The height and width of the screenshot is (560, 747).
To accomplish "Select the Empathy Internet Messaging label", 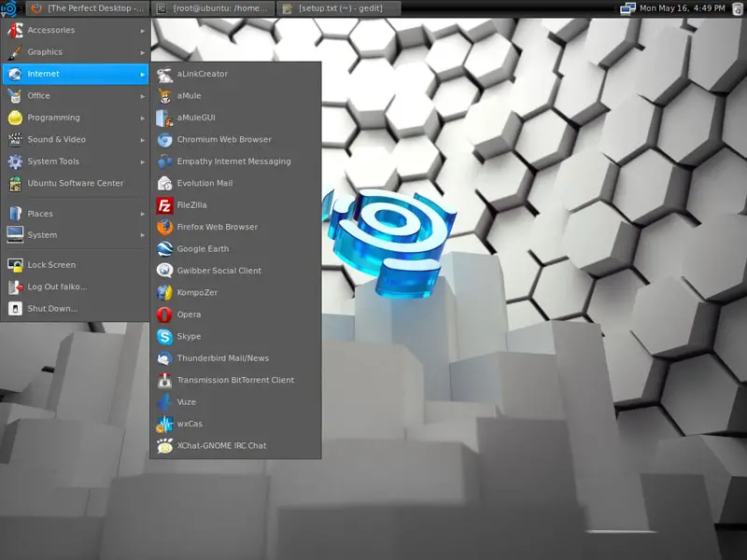I will (234, 161).
